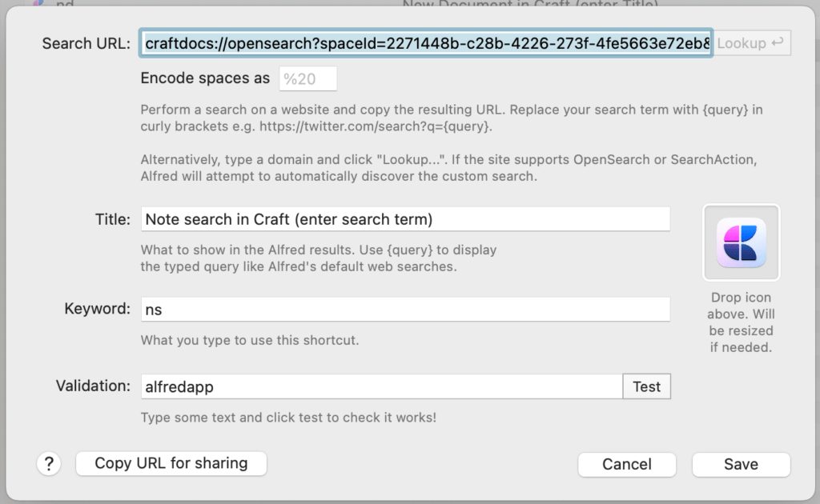The image size is (820, 504).
Task: Click the Test validation button
Action: coord(646,386)
